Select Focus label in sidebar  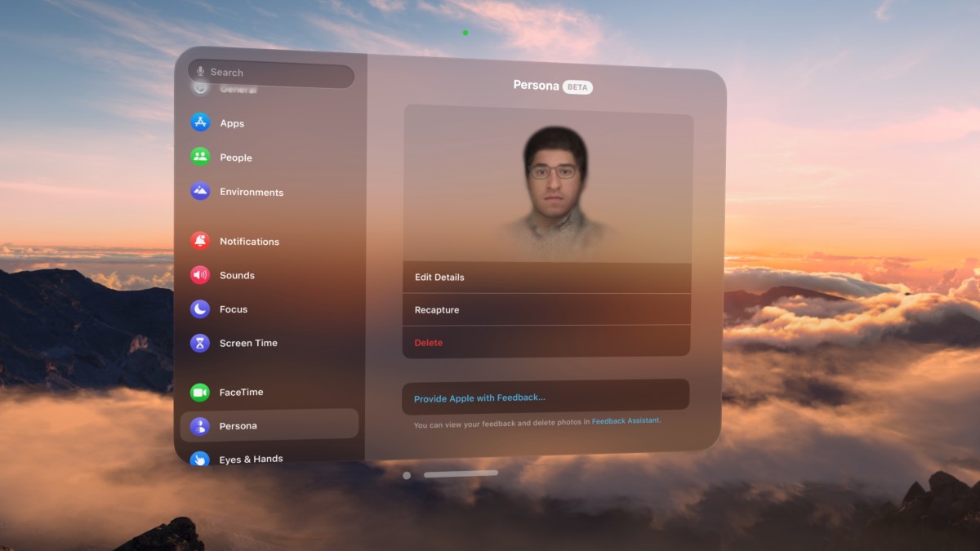234,309
